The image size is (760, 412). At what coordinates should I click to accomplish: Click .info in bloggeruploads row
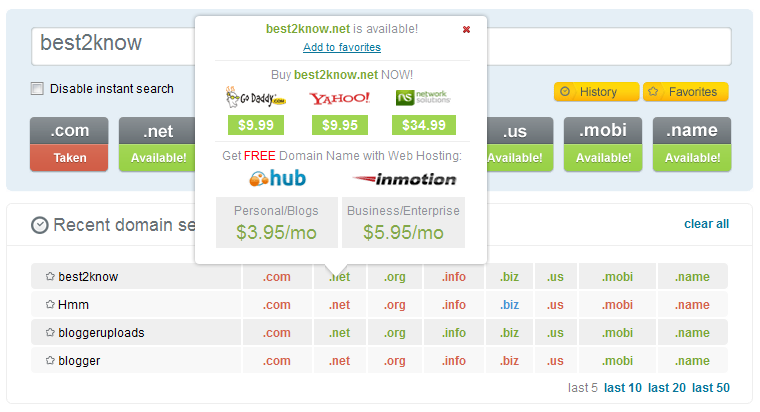[x=454, y=333]
